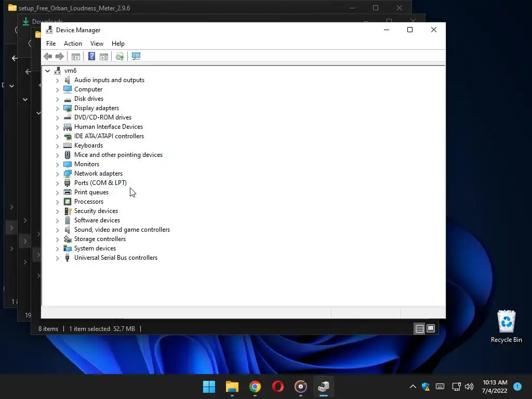Image resolution: width=532 pixels, height=399 pixels.
Task: Select the vm6 computer root icon
Action: pos(57,71)
